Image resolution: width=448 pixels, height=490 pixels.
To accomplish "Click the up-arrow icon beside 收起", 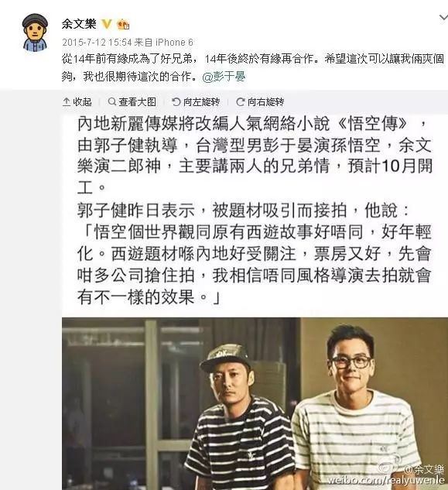I will (x=67, y=102).
